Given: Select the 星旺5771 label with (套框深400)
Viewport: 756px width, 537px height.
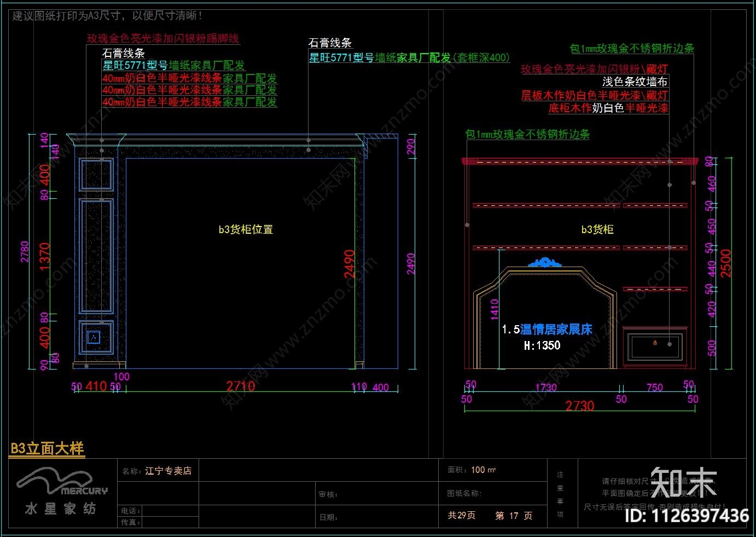Looking at the screenshot, I should [409, 57].
